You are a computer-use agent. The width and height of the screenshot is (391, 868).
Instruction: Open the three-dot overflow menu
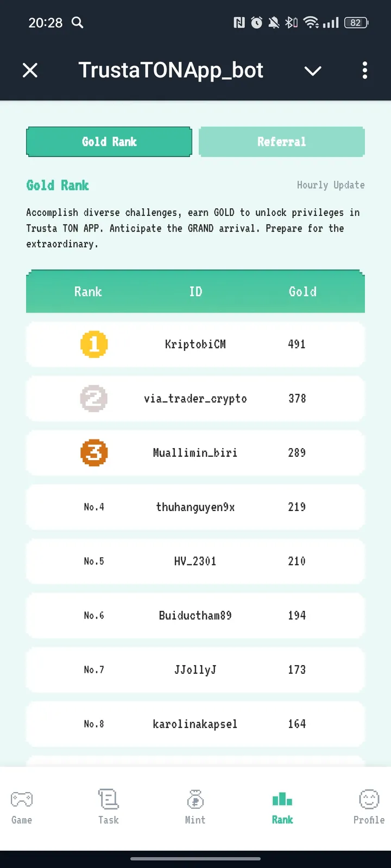click(x=364, y=71)
